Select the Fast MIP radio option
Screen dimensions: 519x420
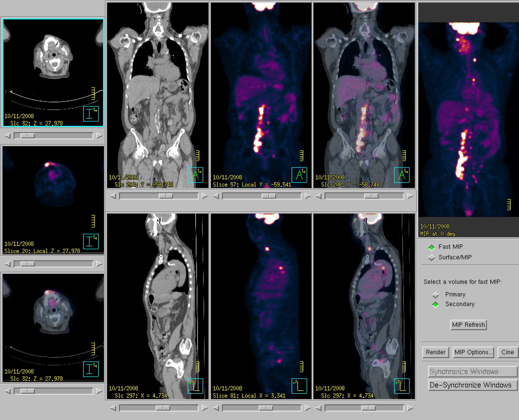[431, 247]
